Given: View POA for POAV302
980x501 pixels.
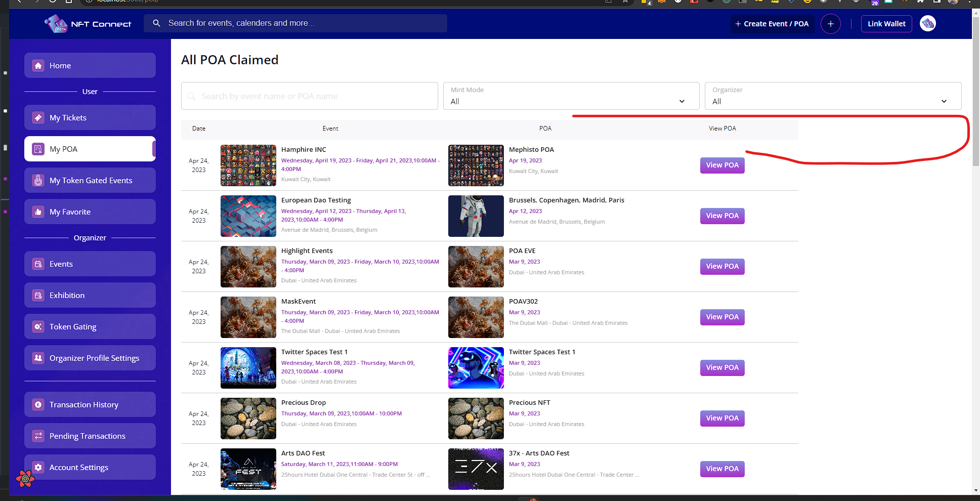Looking at the screenshot, I should pyautogui.click(x=722, y=317).
